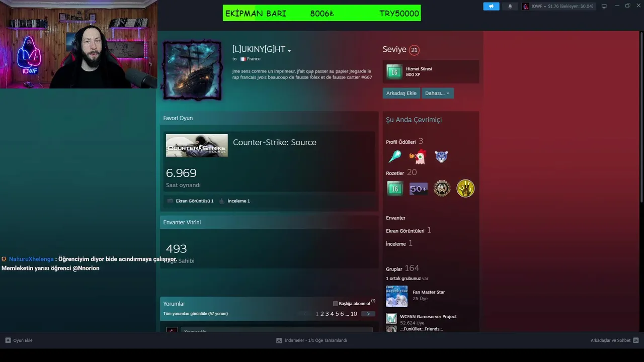The width and height of the screenshot is (644, 362).
Task: Go to comments page 3
Action: pos(327,314)
